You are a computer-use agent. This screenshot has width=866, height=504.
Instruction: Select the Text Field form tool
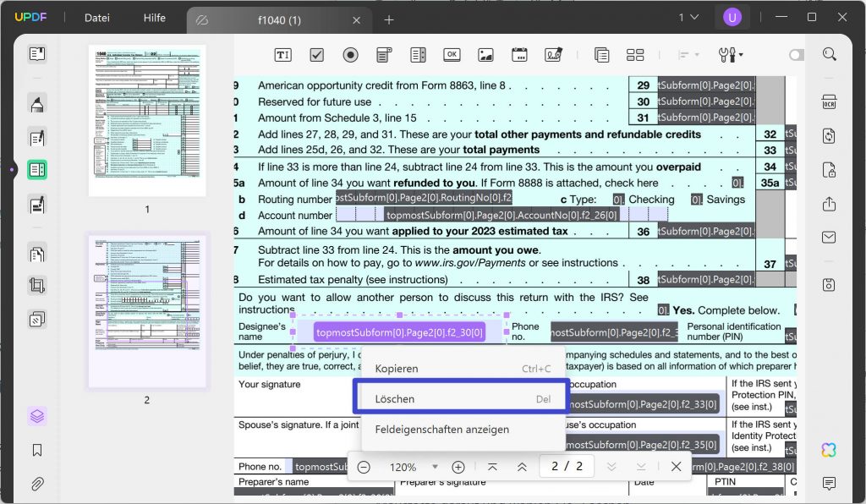coord(282,54)
